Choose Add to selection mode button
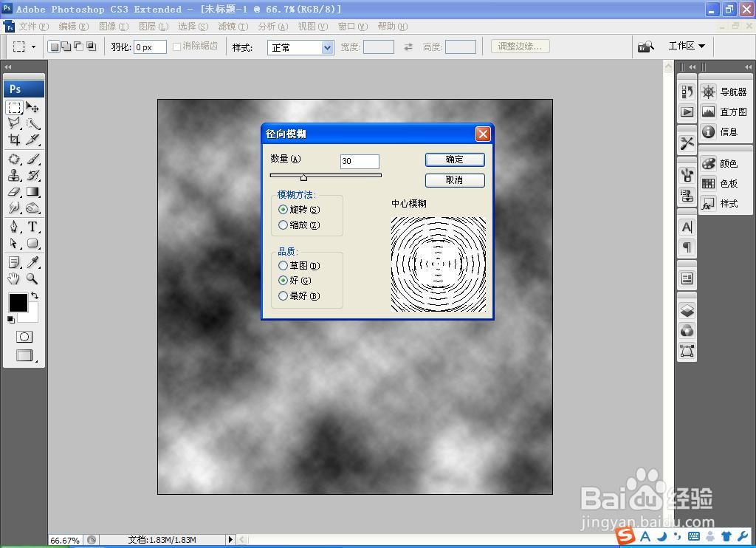Screen dimensions: 756x548 66,47
